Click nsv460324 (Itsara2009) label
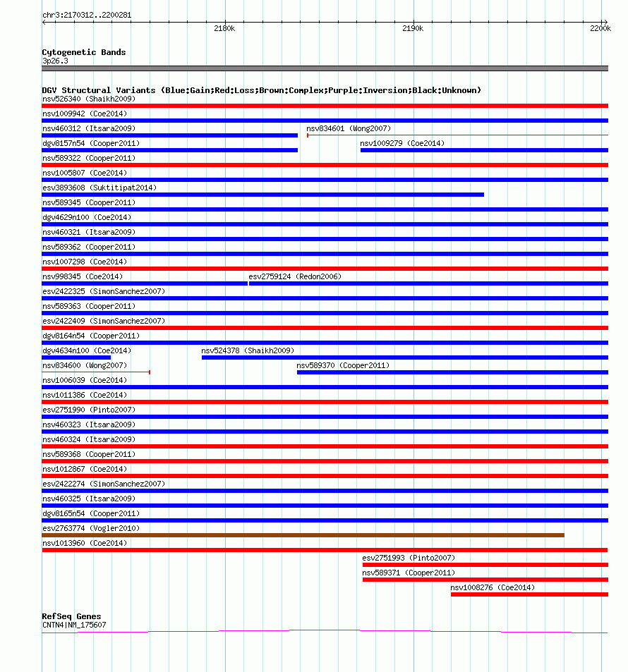 coord(89,440)
